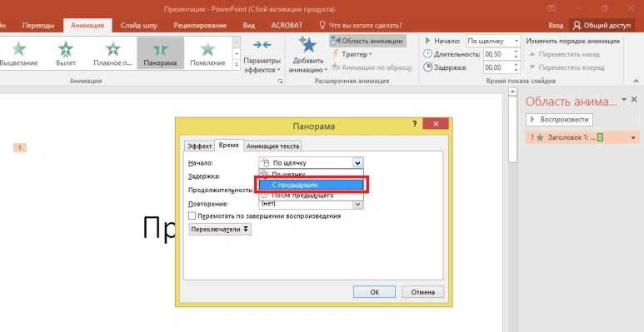Switch to the Эффект tab

(x=200, y=146)
